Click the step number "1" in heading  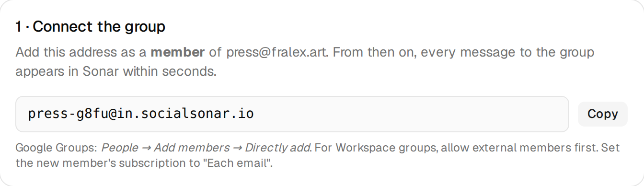pyautogui.click(x=18, y=27)
